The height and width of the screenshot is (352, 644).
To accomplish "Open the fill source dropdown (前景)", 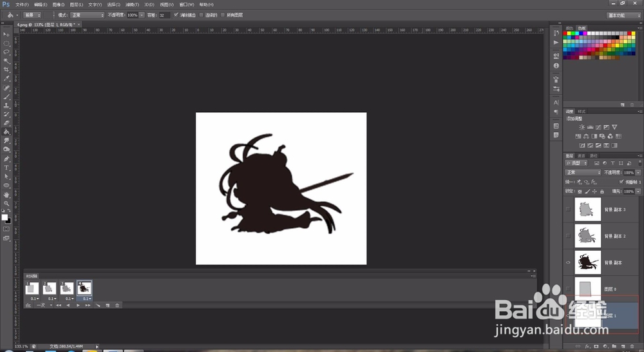I will [32, 15].
